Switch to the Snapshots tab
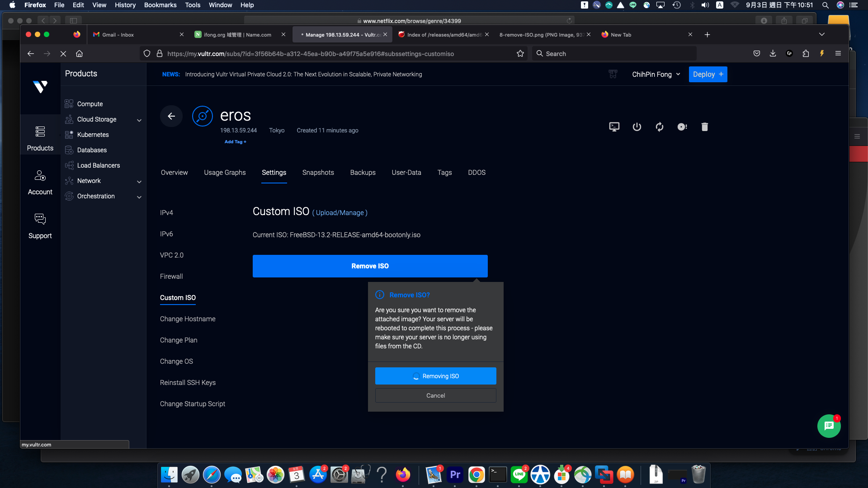 point(318,173)
